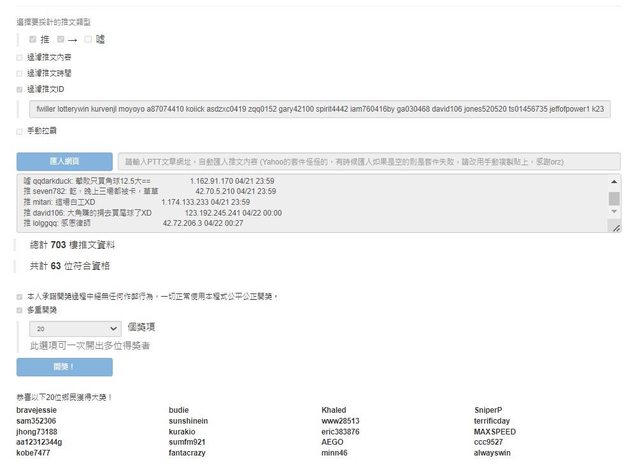Enable the 手動拉票 checkbox
This screenshot has height=467, width=640.
[20, 131]
